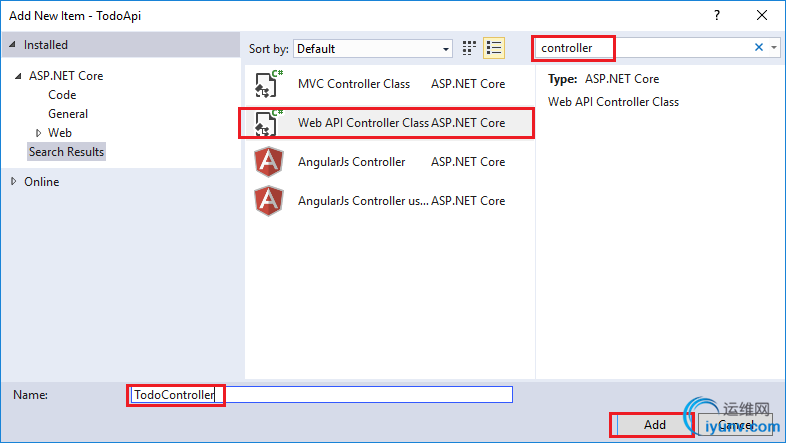Switch to small icons grid view

(x=469, y=48)
